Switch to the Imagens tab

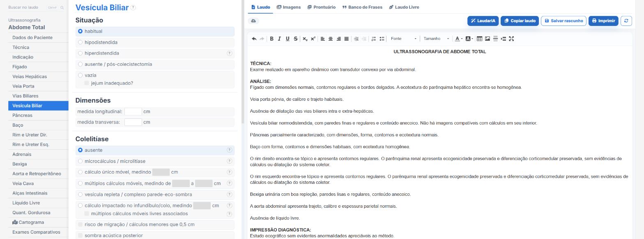tap(289, 7)
